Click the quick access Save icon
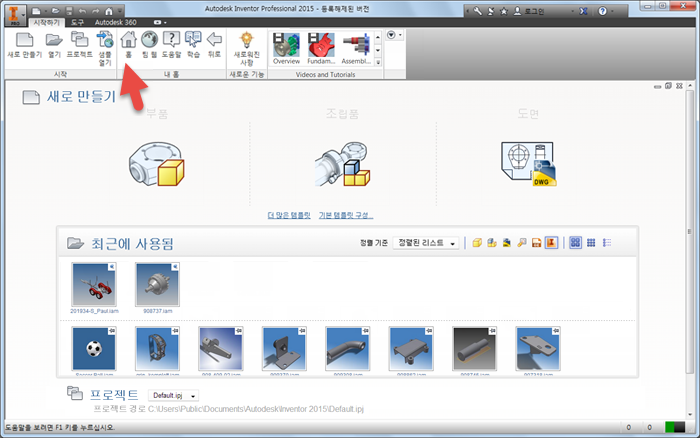Screen dimensions: 700x438 (x=69, y=11)
